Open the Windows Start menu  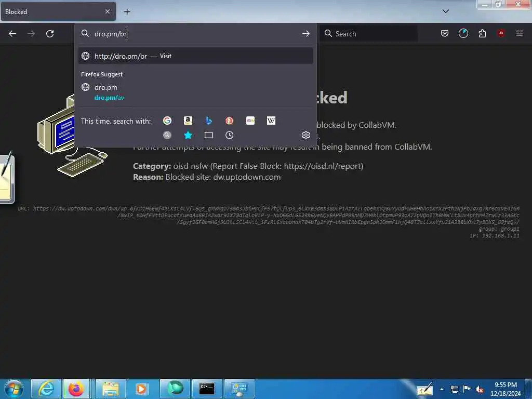click(14, 389)
